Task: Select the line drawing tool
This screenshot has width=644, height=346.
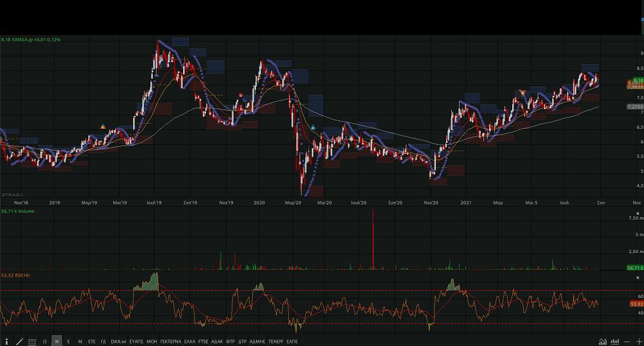Action: tap(19, 342)
